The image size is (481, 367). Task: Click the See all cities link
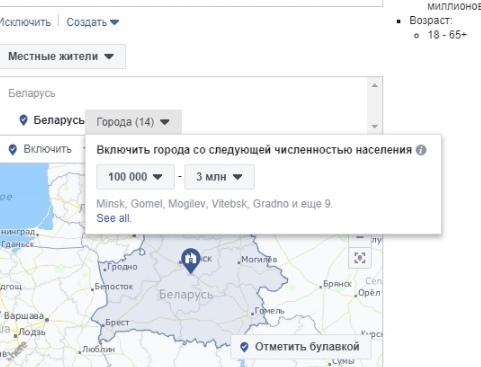[114, 218]
